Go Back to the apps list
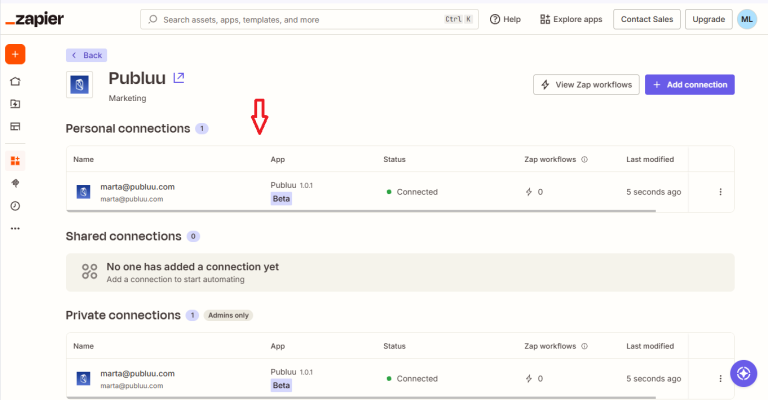Image resolution: width=768 pixels, height=400 pixels. pos(87,55)
